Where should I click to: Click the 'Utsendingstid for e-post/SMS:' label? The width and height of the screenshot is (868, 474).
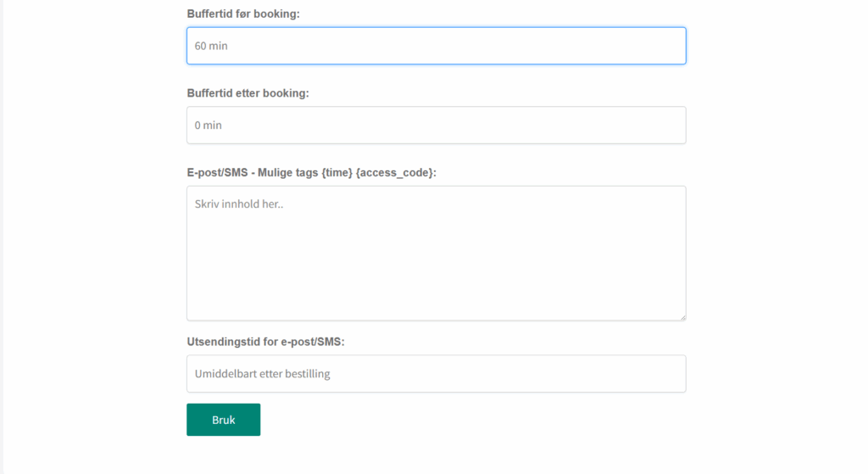pos(266,342)
